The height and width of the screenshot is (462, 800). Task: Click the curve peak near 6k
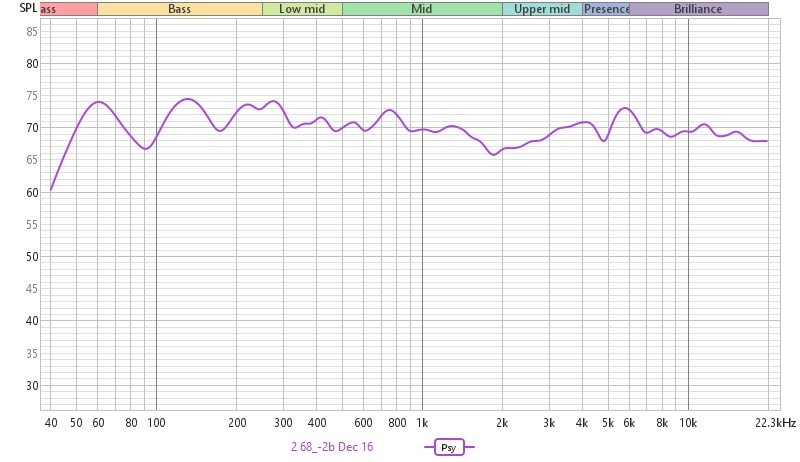pos(625,108)
